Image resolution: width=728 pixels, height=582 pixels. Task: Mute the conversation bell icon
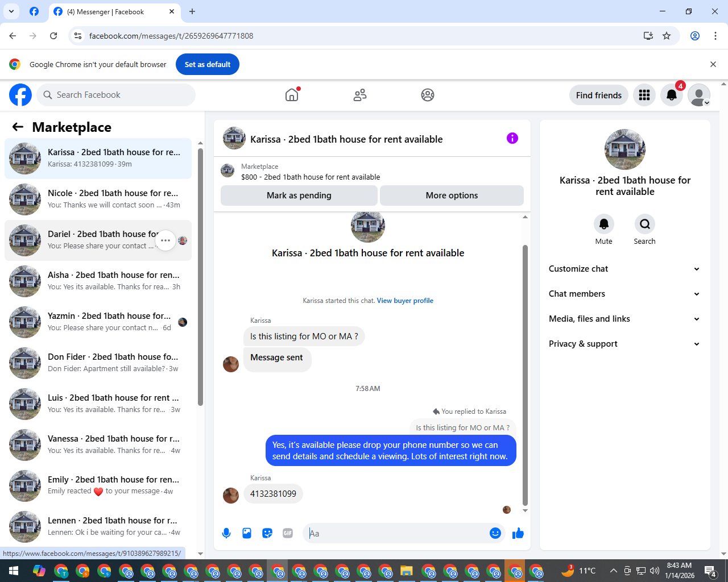(604, 224)
